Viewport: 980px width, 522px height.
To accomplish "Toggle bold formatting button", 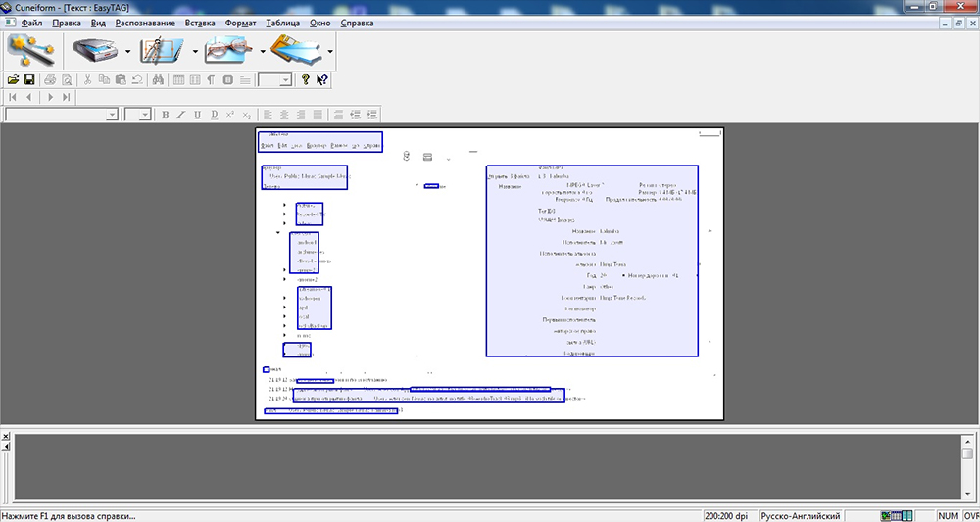I will (166, 115).
